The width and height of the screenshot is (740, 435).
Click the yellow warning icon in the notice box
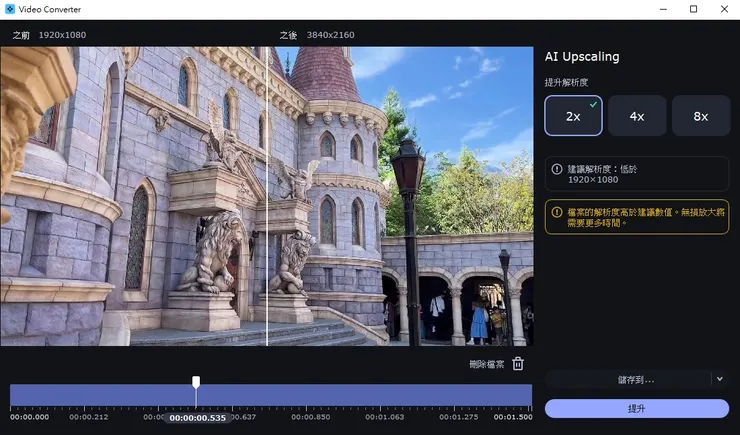[557, 212]
